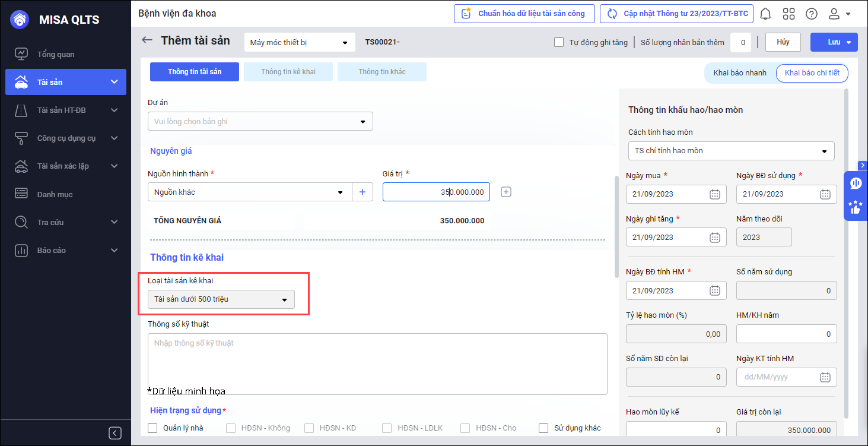Select the Tài sản sidebar menu
Screen dimensions: 868x446
click(66, 82)
